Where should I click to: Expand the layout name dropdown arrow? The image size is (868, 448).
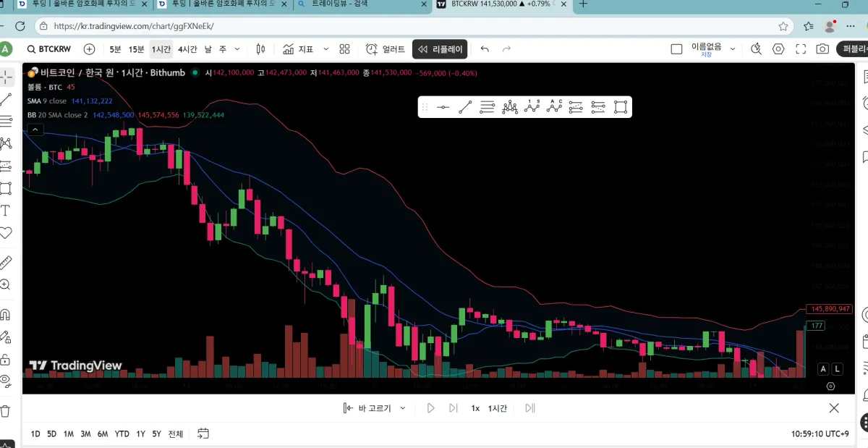(732, 49)
